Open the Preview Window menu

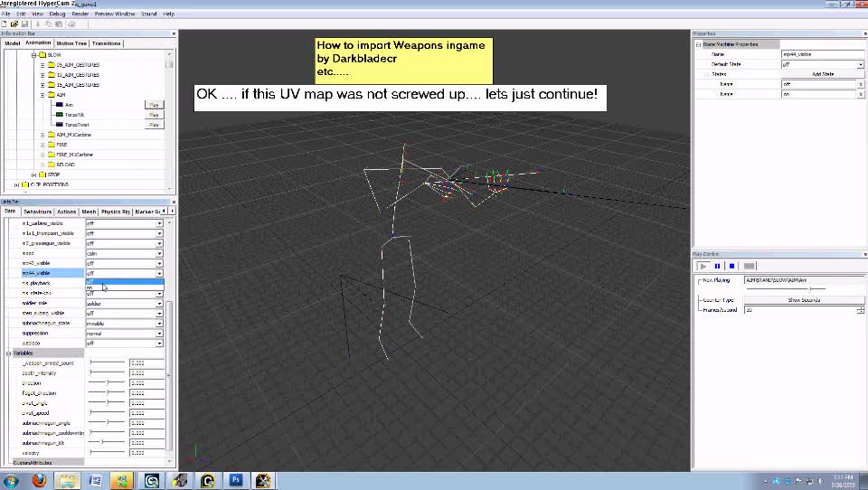[115, 14]
